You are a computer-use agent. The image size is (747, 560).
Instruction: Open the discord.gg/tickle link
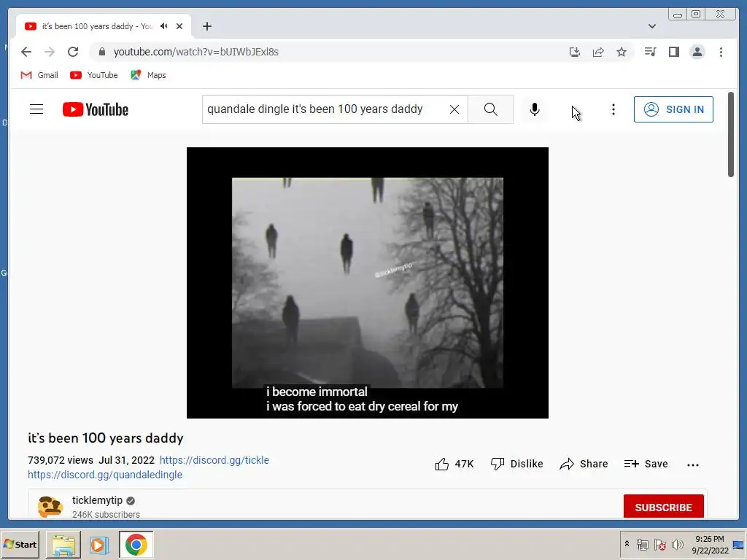pos(214,460)
